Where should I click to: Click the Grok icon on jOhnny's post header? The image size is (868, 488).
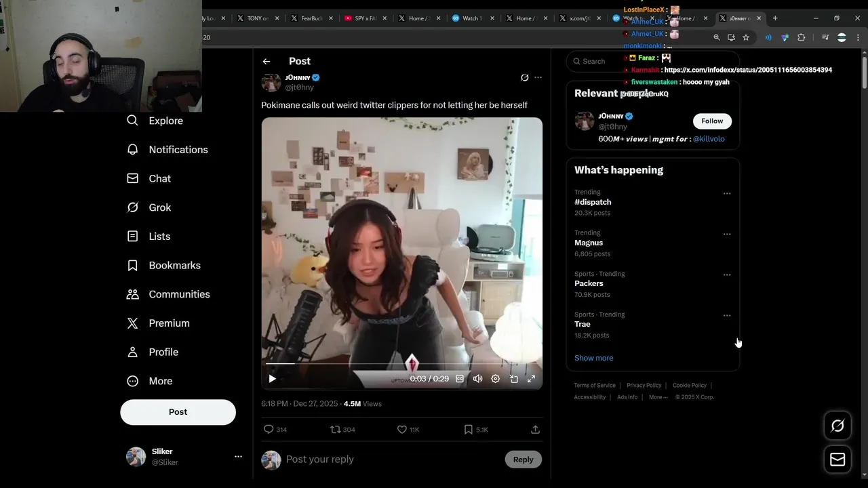524,78
